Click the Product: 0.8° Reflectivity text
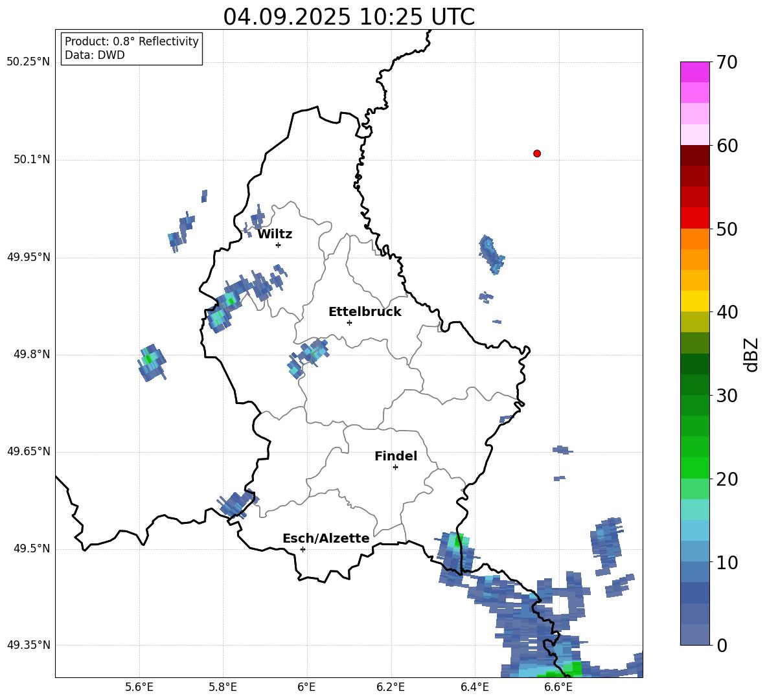 pyautogui.click(x=132, y=41)
